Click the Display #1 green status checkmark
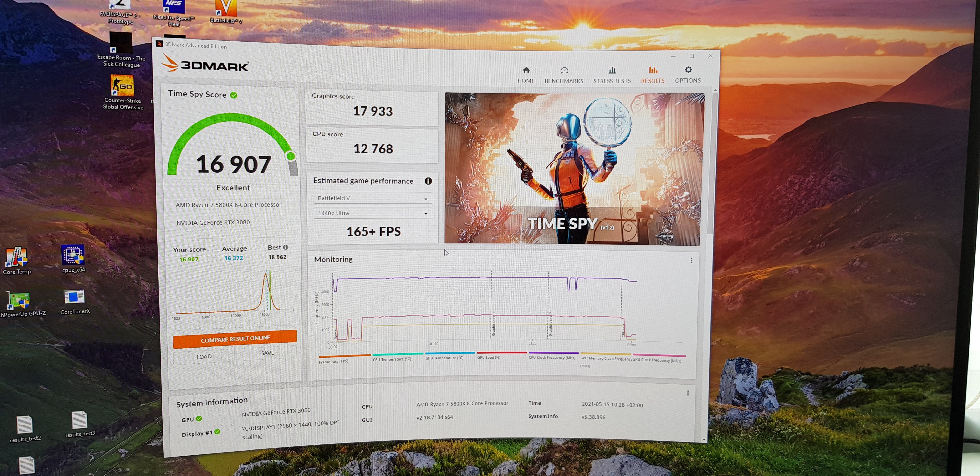The height and width of the screenshot is (476, 980). pyautogui.click(x=217, y=432)
